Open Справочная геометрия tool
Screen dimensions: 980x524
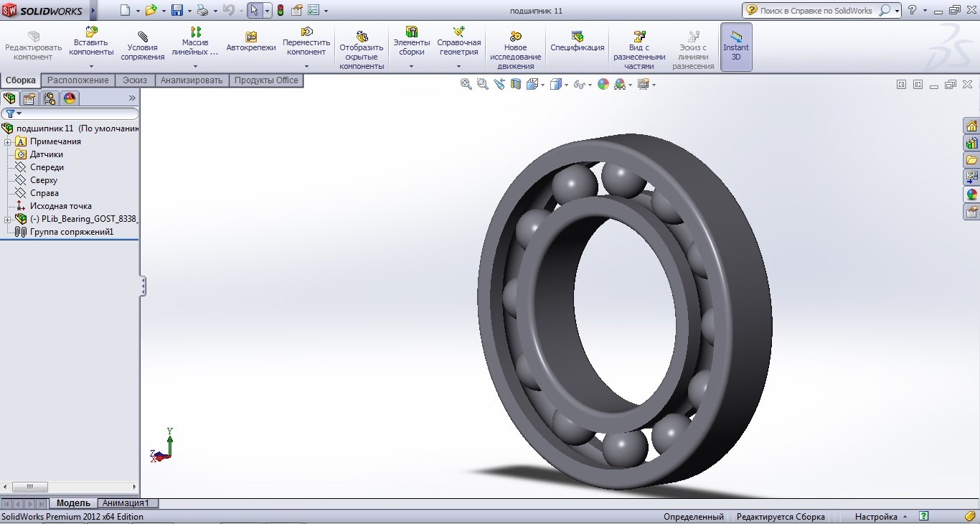click(459, 42)
